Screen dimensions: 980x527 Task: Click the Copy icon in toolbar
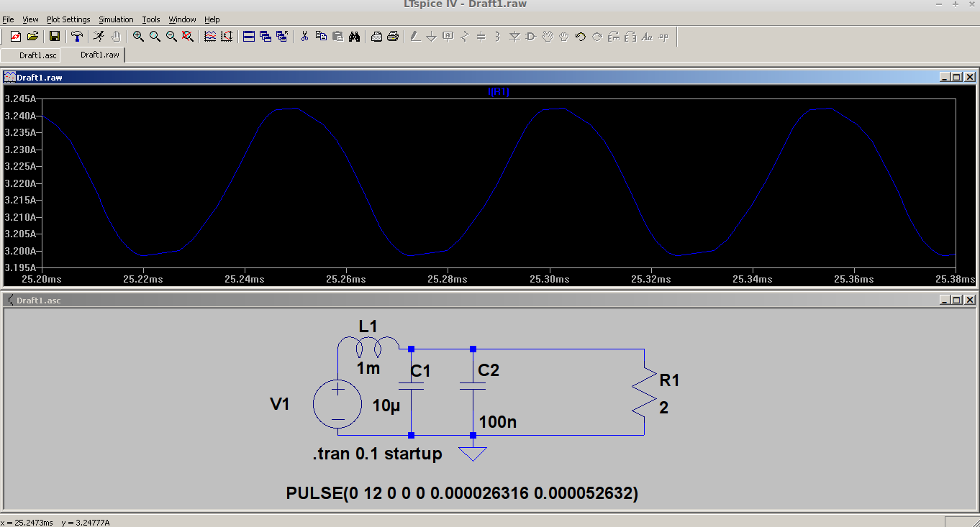tap(321, 37)
